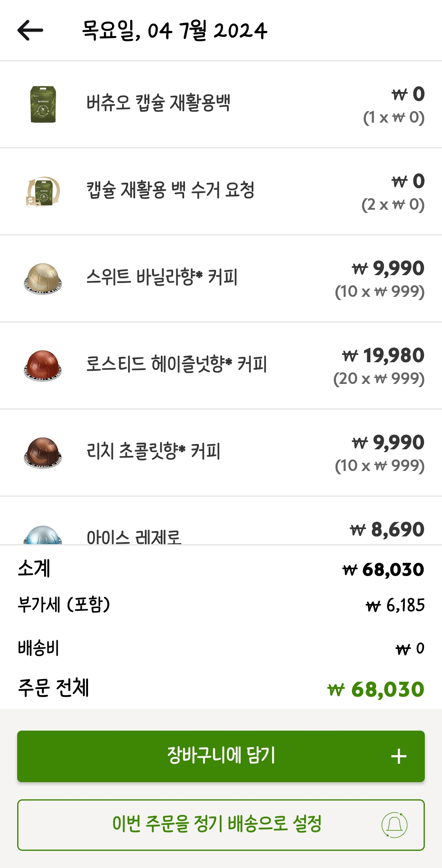The image size is (442, 868).
Task: Select the 아이스 레제로 item name
Action: tap(134, 536)
